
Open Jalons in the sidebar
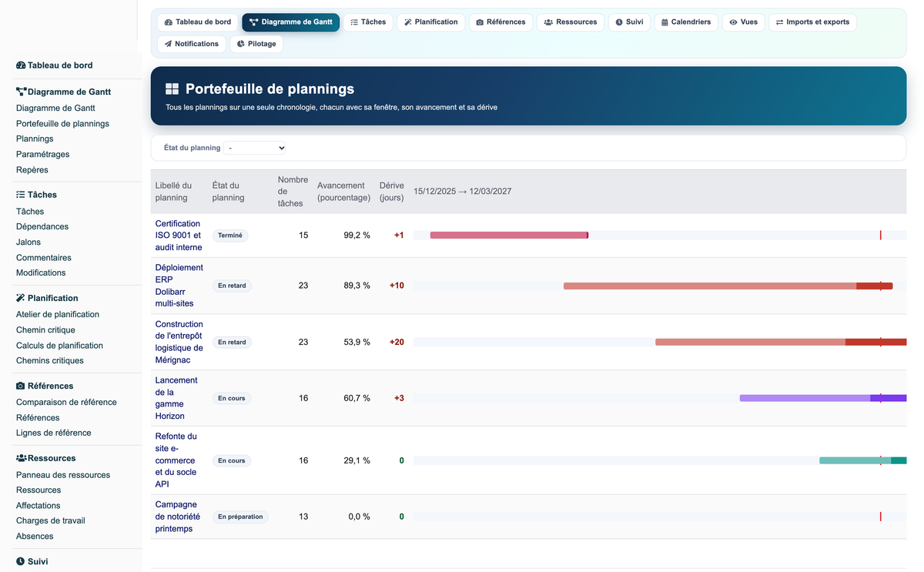28,243
